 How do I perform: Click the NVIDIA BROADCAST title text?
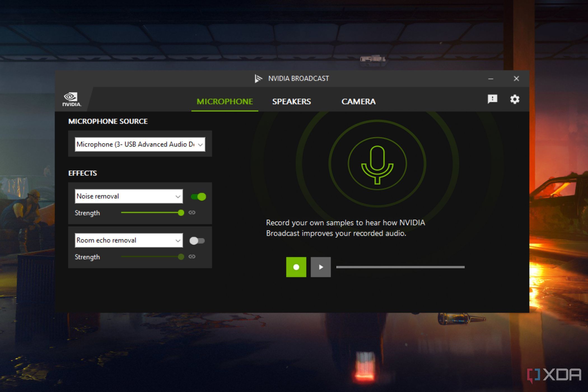[298, 78]
